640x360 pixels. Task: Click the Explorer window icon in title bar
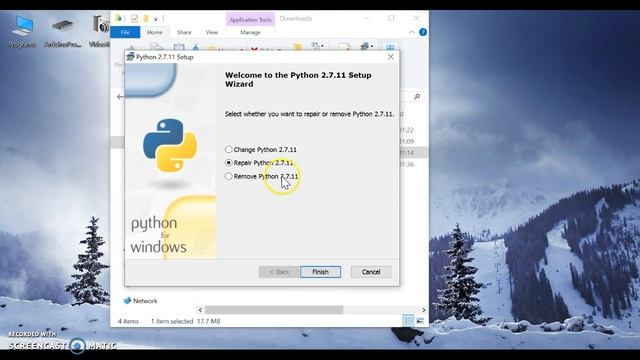point(118,18)
